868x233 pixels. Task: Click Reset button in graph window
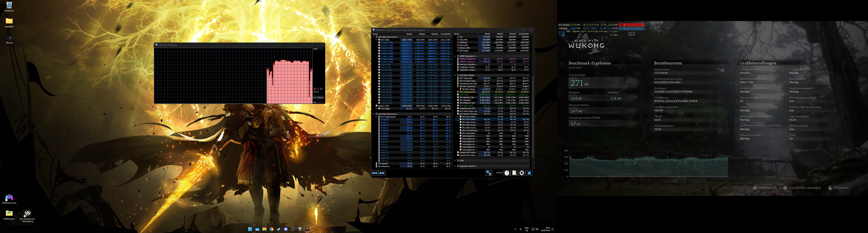[x=321, y=98]
